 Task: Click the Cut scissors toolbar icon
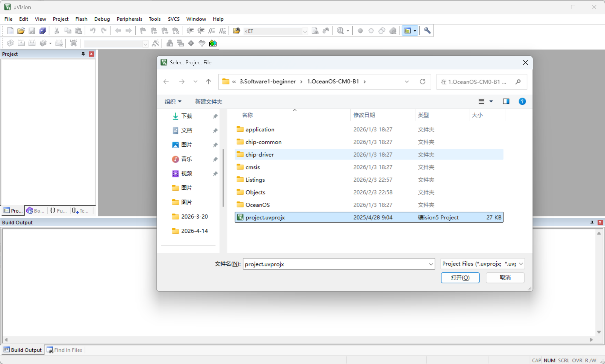click(x=57, y=31)
